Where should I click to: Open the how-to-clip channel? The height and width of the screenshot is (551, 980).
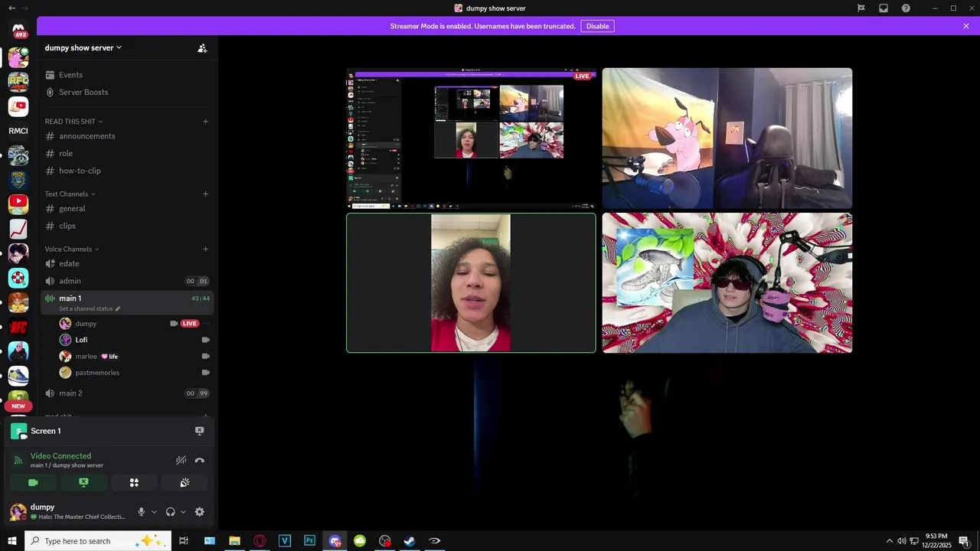coord(127,171)
